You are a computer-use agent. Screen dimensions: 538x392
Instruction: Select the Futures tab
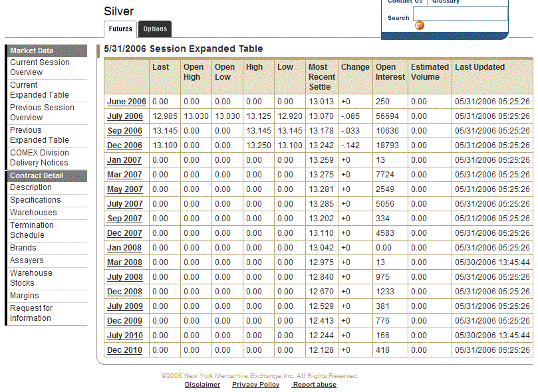point(120,29)
